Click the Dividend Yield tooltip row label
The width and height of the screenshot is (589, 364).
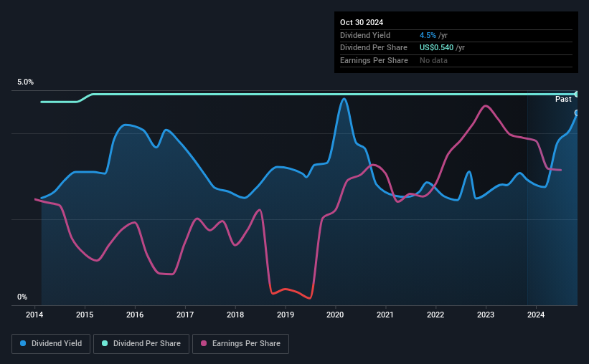pyautogui.click(x=365, y=35)
